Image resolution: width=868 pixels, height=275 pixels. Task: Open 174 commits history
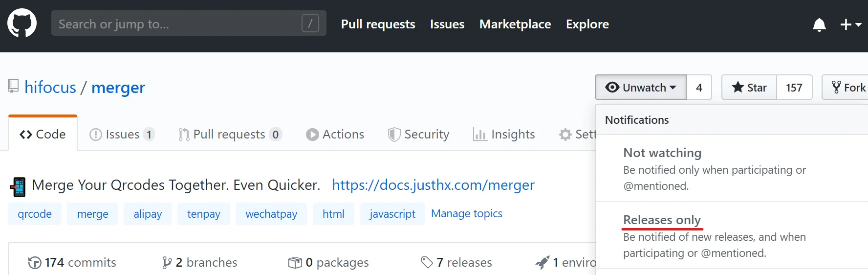pyautogui.click(x=72, y=263)
